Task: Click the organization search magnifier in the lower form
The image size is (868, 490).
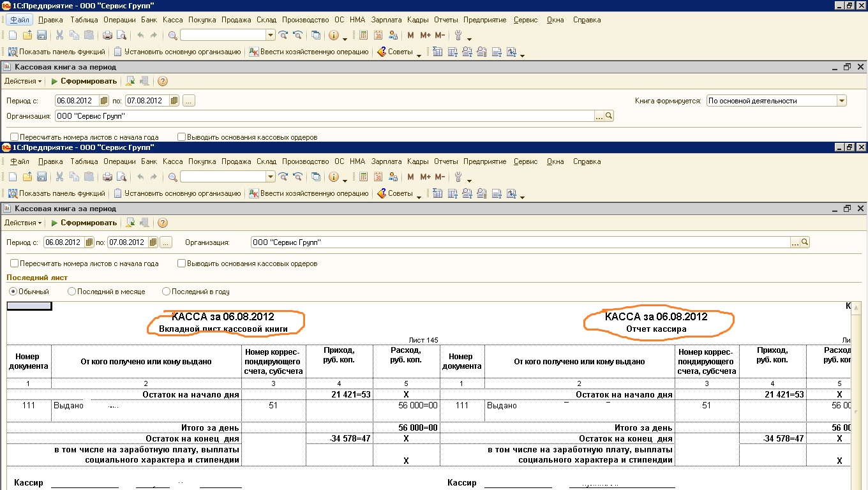Action: click(805, 242)
